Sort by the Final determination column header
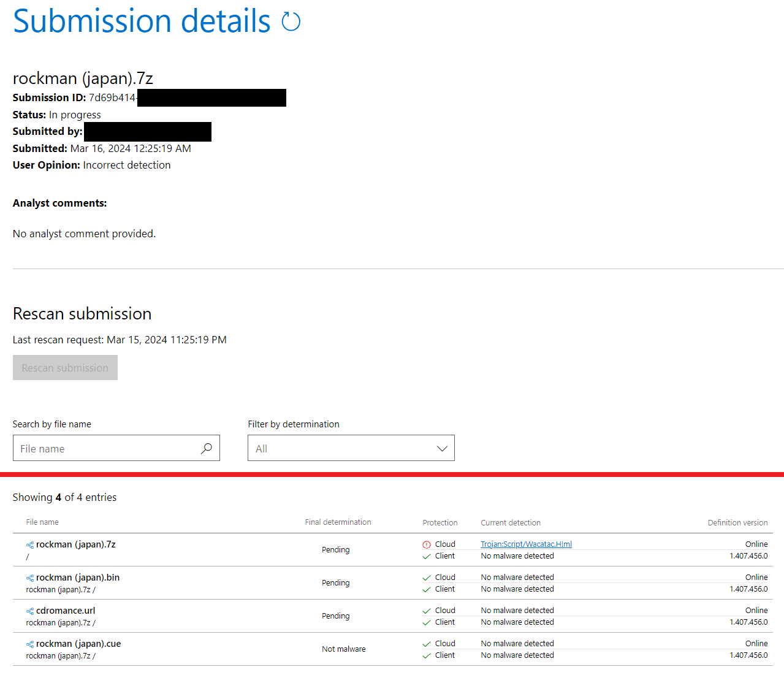784x675 pixels. [338, 522]
